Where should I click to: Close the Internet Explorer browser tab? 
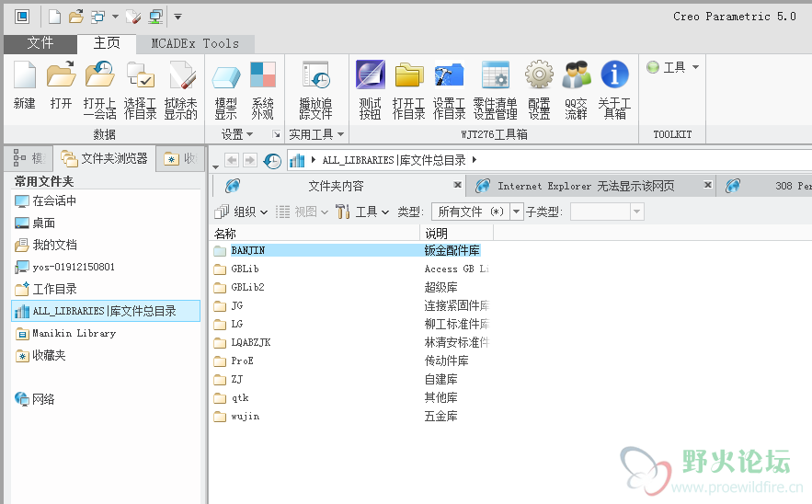pos(708,185)
